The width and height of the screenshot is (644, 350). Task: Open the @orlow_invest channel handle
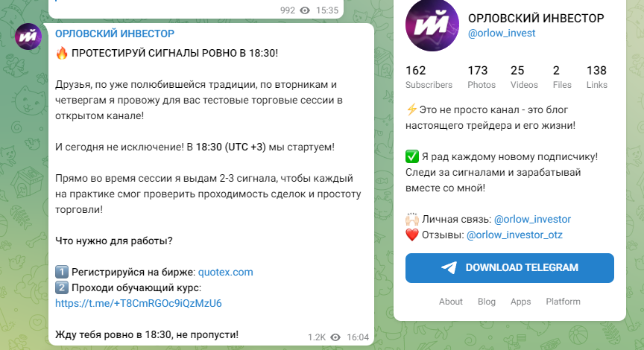502,34
